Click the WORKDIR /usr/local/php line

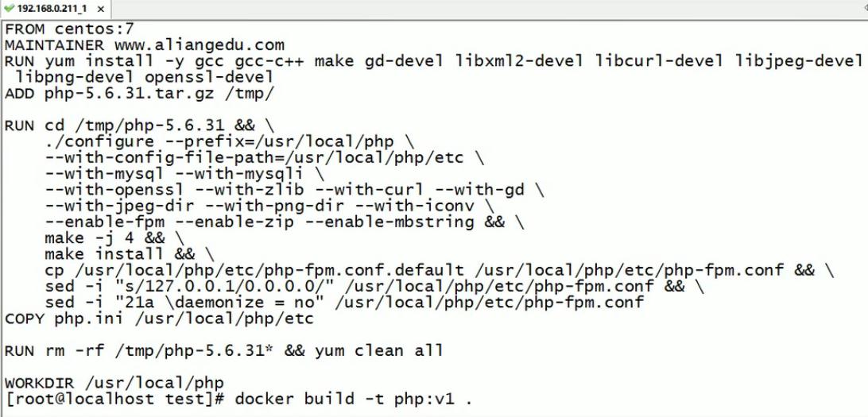click(x=114, y=383)
